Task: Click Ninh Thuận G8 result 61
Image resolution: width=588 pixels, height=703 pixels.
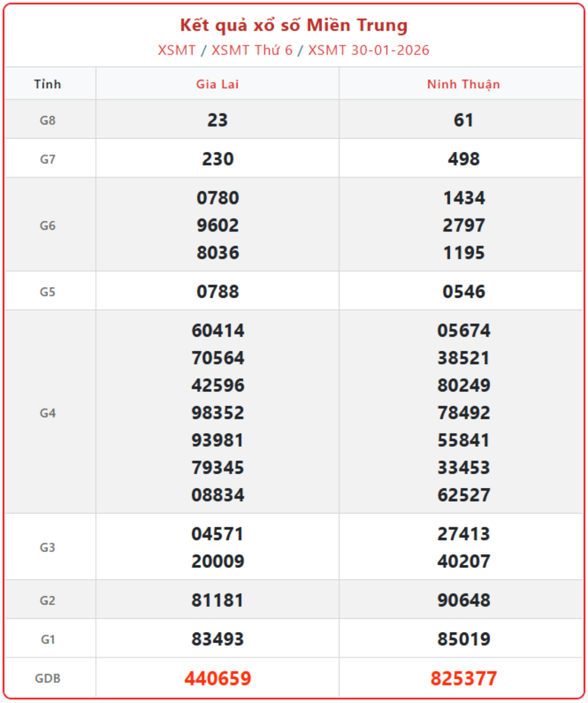Action: click(x=464, y=121)
